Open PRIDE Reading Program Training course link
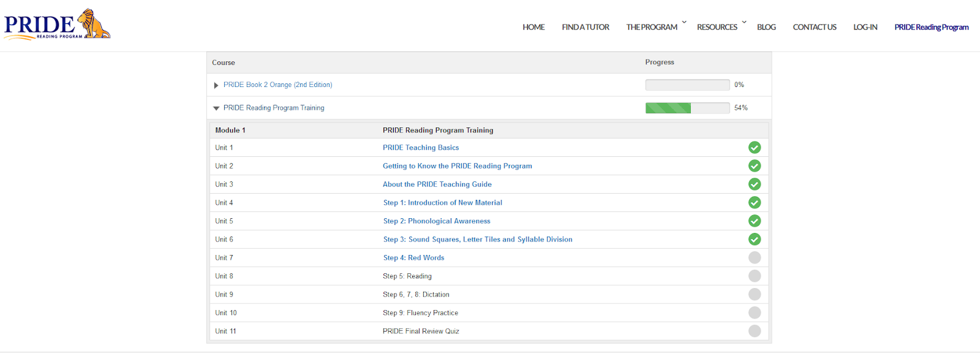The image size is (980, 353). (x=274, y=108)
